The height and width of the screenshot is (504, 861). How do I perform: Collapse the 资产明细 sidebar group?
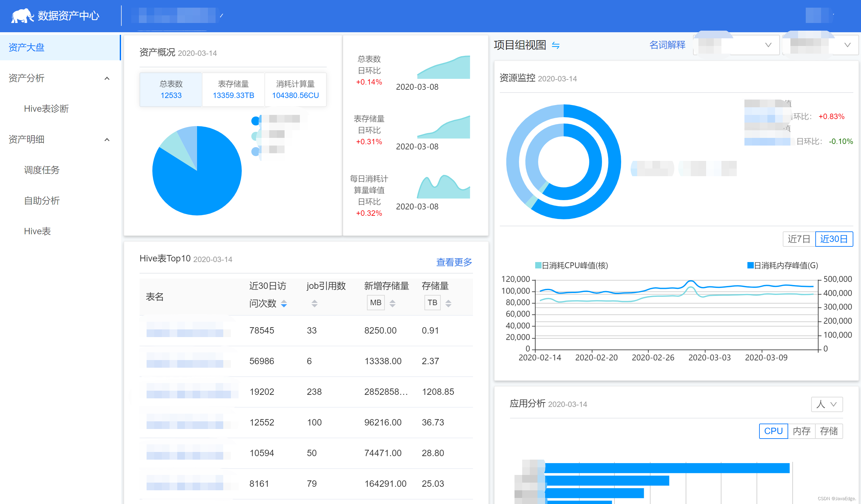point(107,140)
